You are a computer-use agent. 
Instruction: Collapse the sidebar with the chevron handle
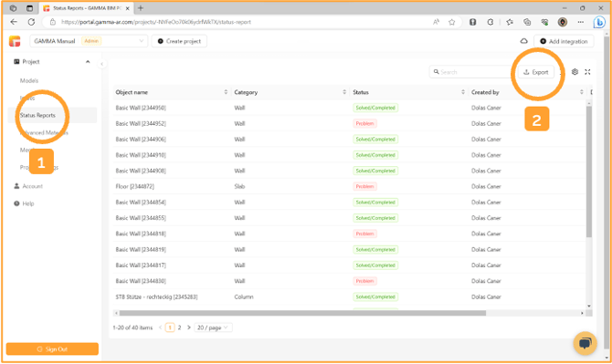tap(102, 64)
